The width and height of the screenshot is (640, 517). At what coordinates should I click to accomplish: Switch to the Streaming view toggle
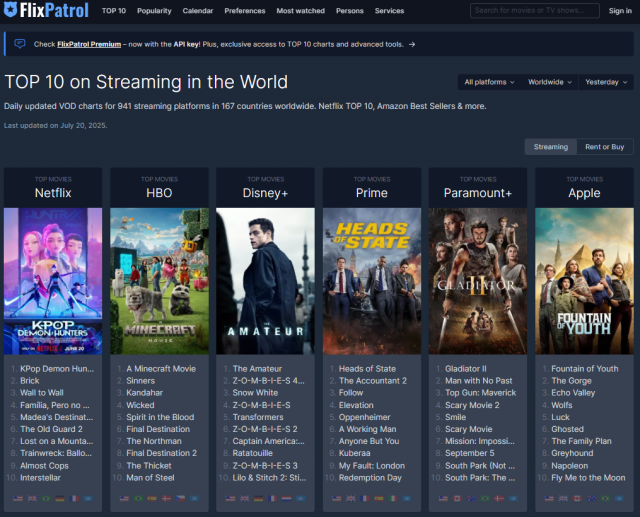[551, 147]
